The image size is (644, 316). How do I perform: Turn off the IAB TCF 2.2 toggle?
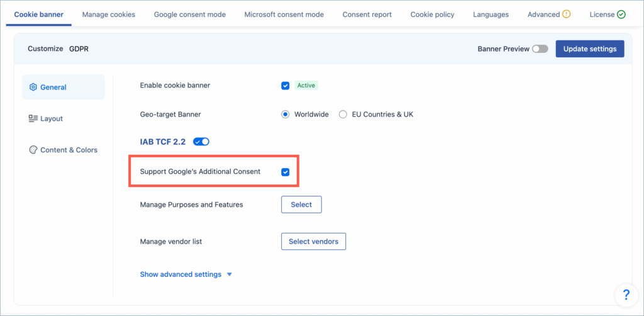[201, 142]
